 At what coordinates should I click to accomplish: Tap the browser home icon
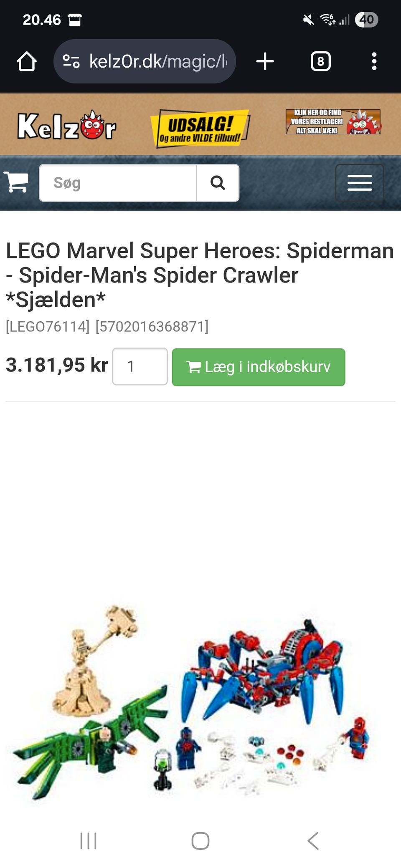coord(27,61)
